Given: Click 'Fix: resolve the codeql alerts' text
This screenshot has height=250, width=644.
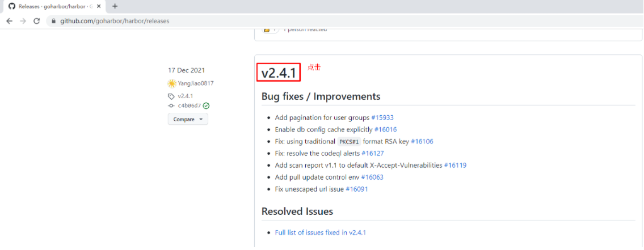Looking at the screenshot, I should coord(317,153).
